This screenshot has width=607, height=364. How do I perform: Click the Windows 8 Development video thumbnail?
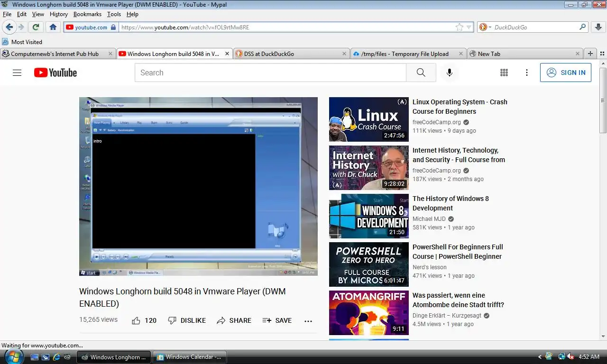pyautogui.click(x=369, y=216)
